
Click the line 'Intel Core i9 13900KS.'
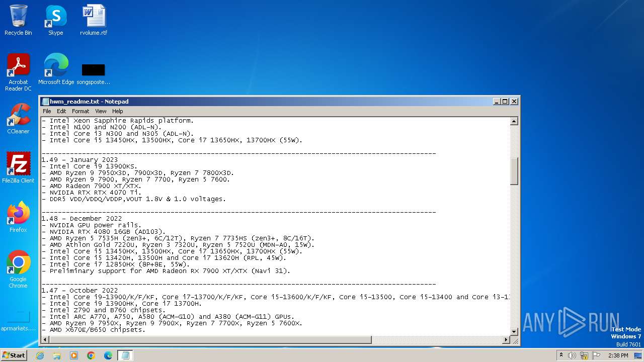click(x=90, y=166)
